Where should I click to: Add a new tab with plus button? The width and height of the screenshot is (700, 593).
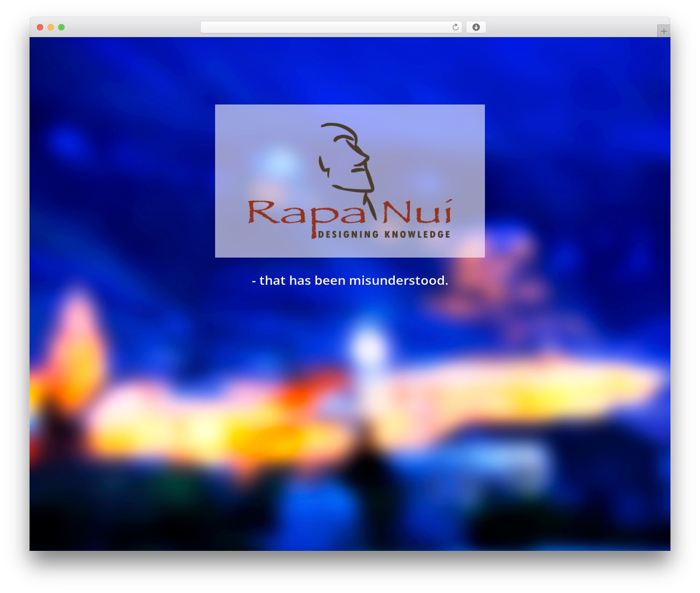(663, 31)
